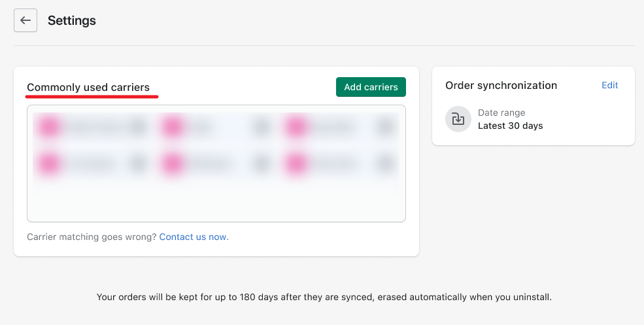Click the gray icon of the bottom-middle carrier
The width and height of the screenshot is (644, 325).
tap(262, 162)
